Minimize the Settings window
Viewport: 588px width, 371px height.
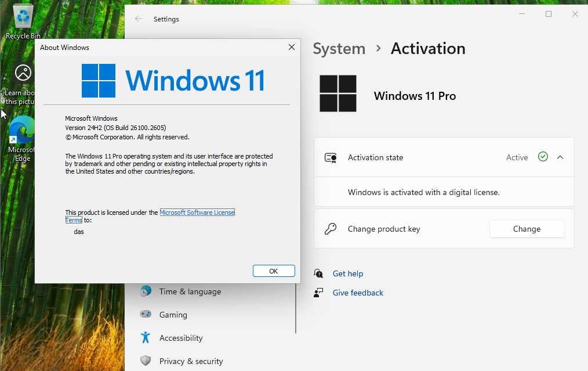click(x=522, y=14)
